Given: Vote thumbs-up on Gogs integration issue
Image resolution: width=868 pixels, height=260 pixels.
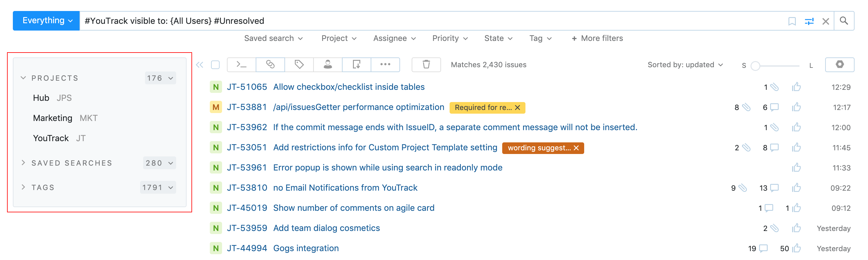Looking at the screenshot, I should (x=796, y=249).
